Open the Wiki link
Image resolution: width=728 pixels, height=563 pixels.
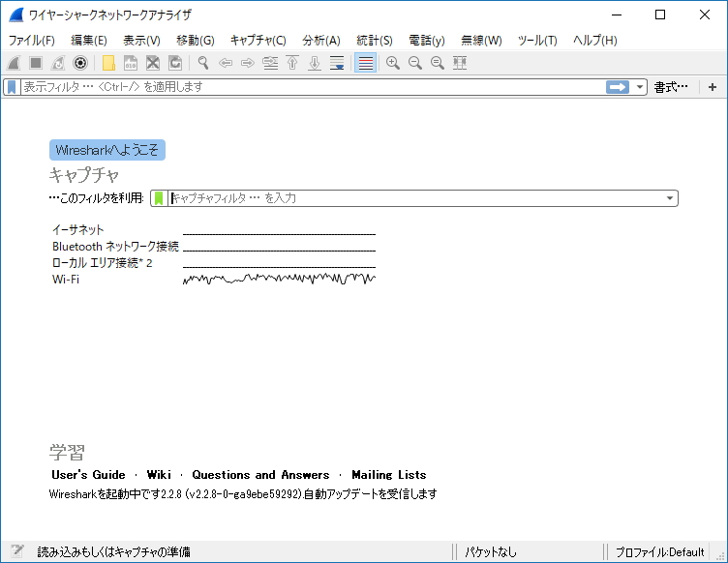[159, 475]
